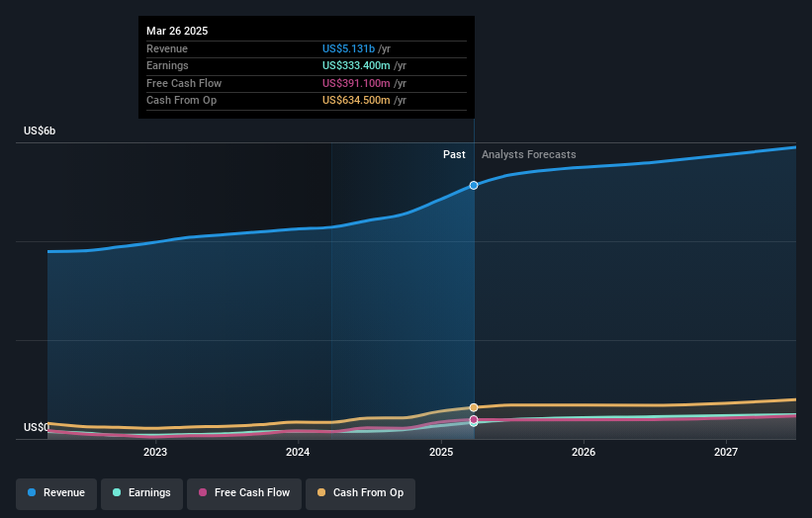Click the Revenue row label in tooltip
The width and height of the screenshot is (812, 518).
[167, 48]
